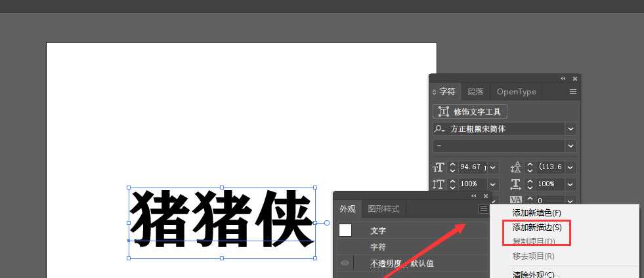Collapse the Character panel with double-arrow icon

click(x=563, y=79)
